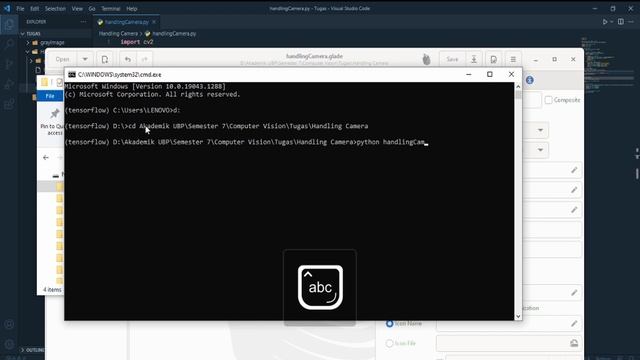Open the File menu in VS Code

[x=20, y=9]
